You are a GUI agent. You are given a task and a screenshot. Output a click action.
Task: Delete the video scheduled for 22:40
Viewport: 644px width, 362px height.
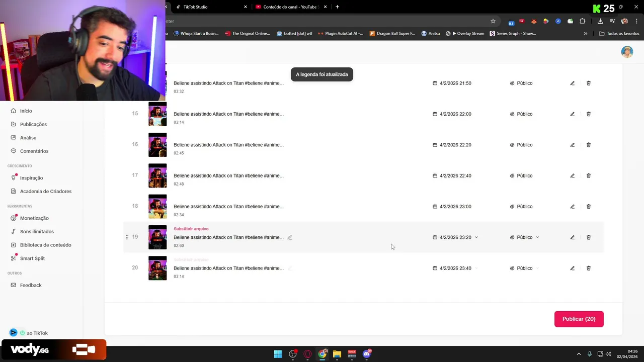pos(588,175)
